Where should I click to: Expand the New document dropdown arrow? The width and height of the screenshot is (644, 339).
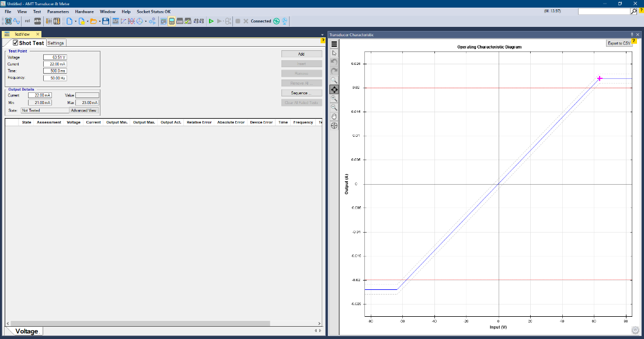(75, 21)
